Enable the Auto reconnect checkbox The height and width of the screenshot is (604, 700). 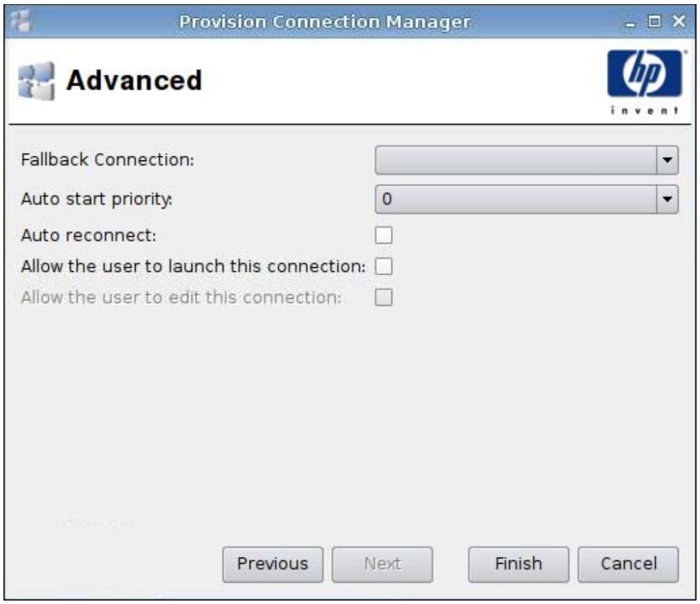click(x=383, y=235)
